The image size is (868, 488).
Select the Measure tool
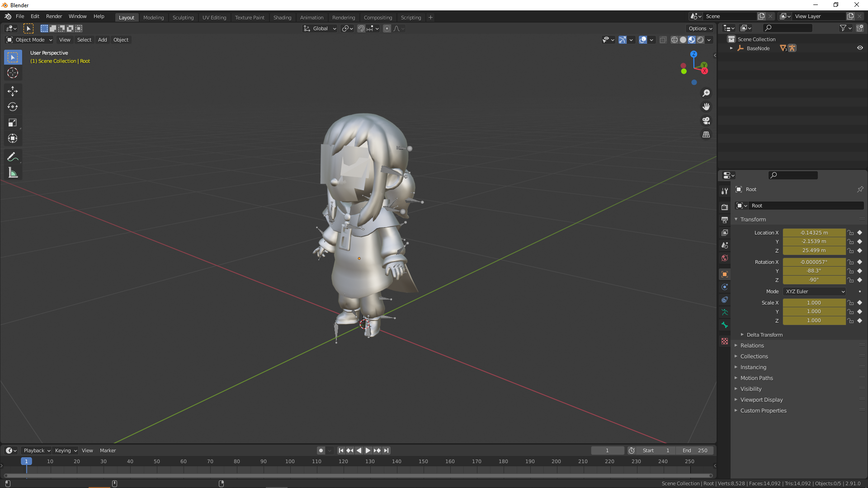(13, 173)
